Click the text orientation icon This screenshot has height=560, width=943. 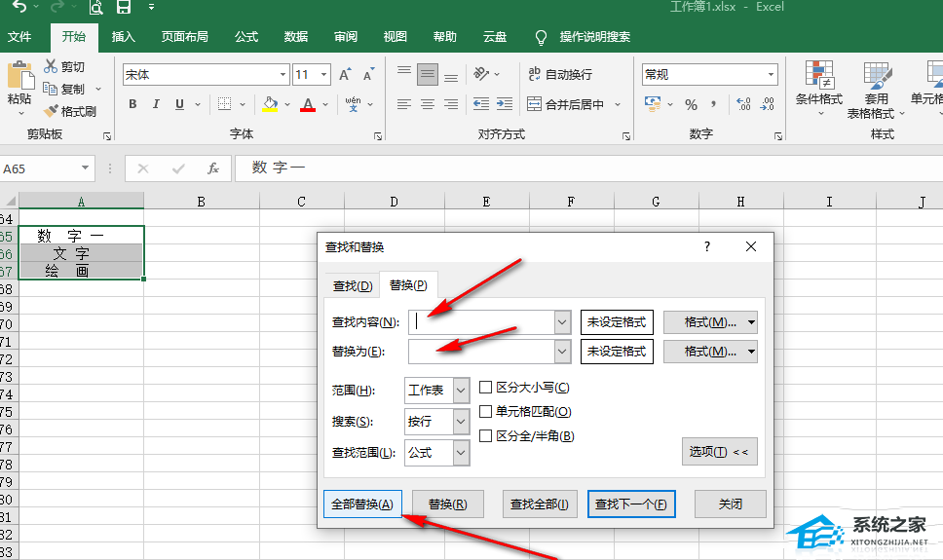tap(481, 74)
